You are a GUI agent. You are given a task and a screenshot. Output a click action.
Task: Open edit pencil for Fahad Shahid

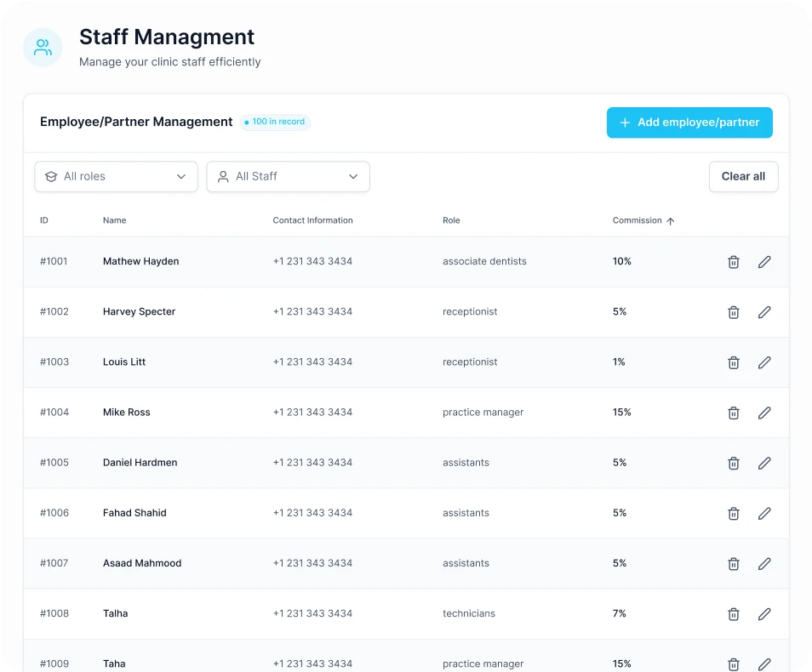[x=764, y=513]
